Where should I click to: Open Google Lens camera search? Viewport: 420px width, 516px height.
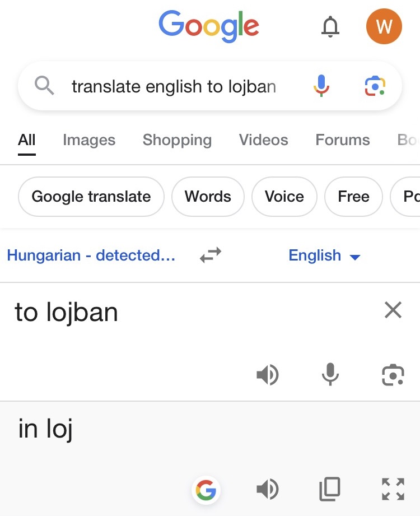pos(375,86)
